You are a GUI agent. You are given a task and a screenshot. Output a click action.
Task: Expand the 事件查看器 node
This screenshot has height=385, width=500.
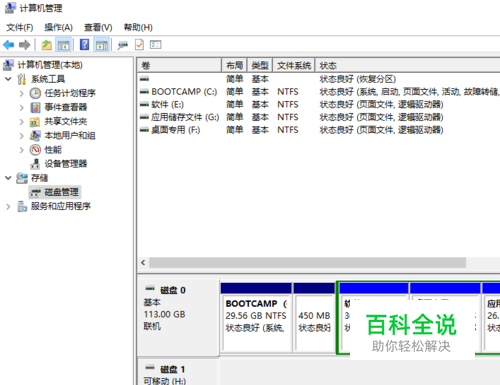(x=22, y=107)
